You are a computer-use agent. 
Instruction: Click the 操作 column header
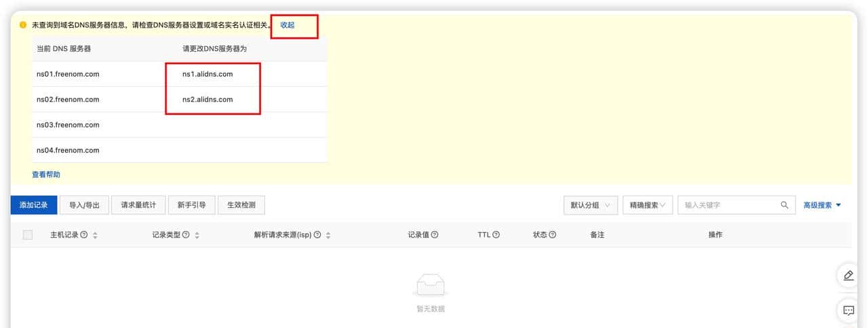point(715,235)
